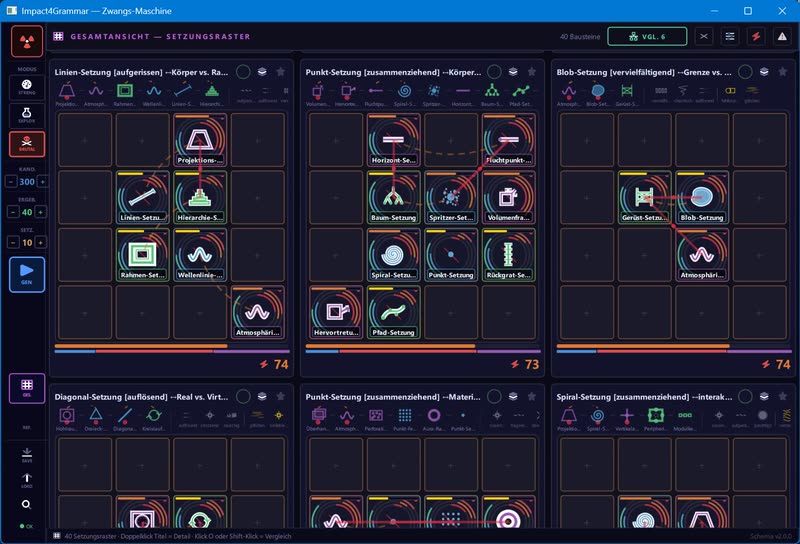Screen dimensions: 800x544
Task: Select Horizont-Se tile in Punkt-Setzung grid
Action: click(393, 140)
